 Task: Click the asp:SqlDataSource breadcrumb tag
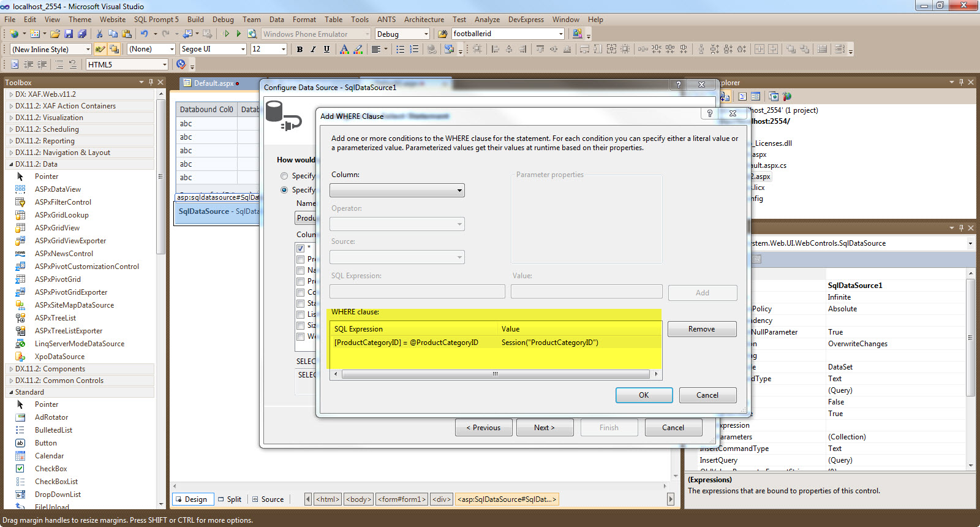(x=507, y=499)
